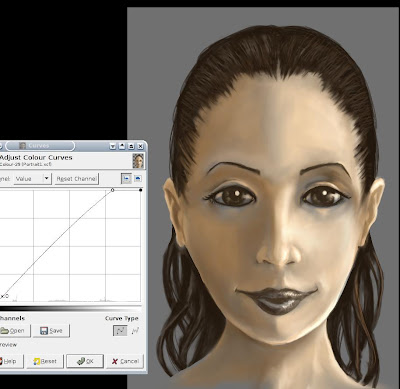Reset all curve adjustments
Image resolution: width=400 pixels, height=389 pixels.
pyautogui.click(x=45, y=361)
